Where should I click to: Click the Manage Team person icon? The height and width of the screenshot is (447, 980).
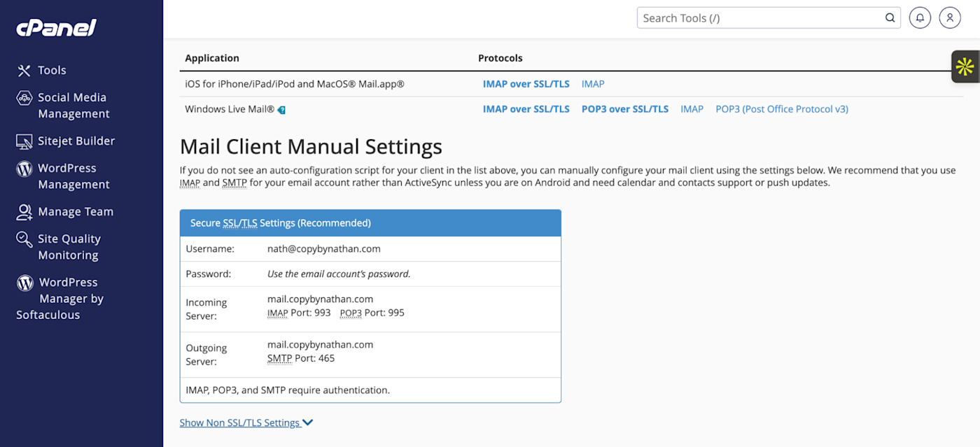(x=24, y=212)
